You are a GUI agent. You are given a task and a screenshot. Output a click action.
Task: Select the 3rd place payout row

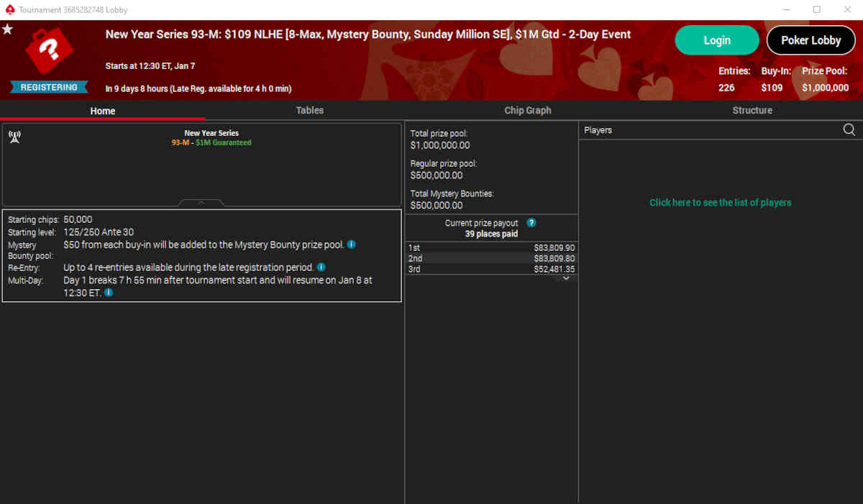point(491,269)
